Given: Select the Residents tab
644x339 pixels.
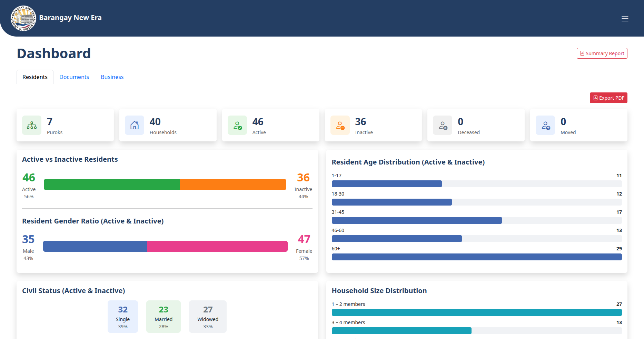Looking at the screenshot, I should (x=35, y=77).
